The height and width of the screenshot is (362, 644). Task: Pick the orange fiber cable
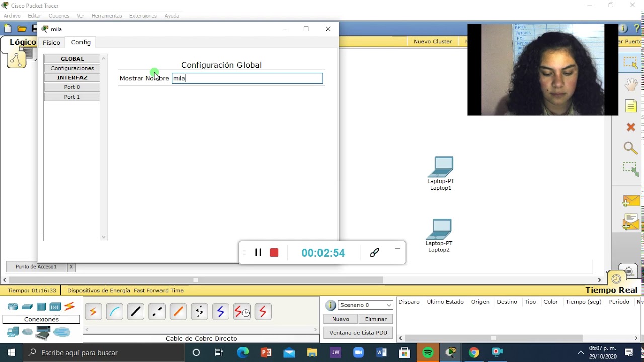[x=178, y=312]
